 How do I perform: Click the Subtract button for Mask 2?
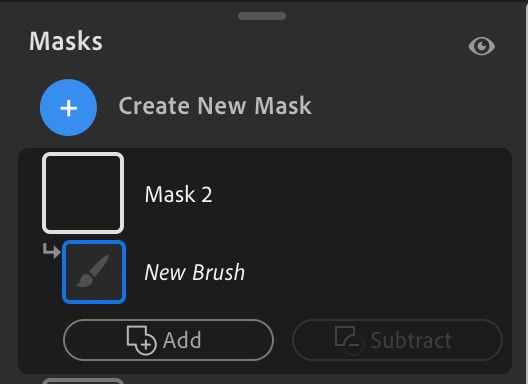tap(398, 340)
